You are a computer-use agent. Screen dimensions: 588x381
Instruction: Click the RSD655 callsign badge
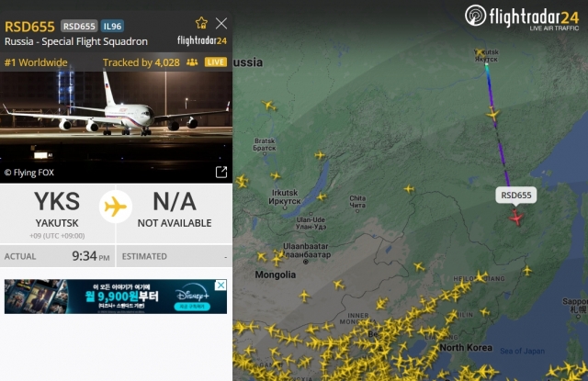click(79, 27)
